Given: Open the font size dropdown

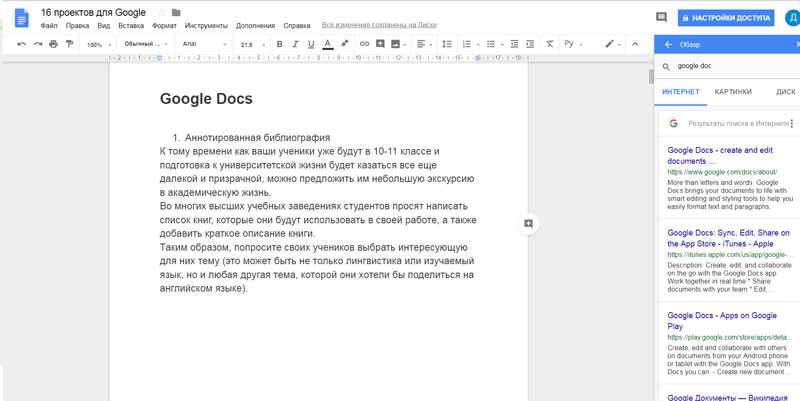Looking at the screenshot, I should [253, 45].
